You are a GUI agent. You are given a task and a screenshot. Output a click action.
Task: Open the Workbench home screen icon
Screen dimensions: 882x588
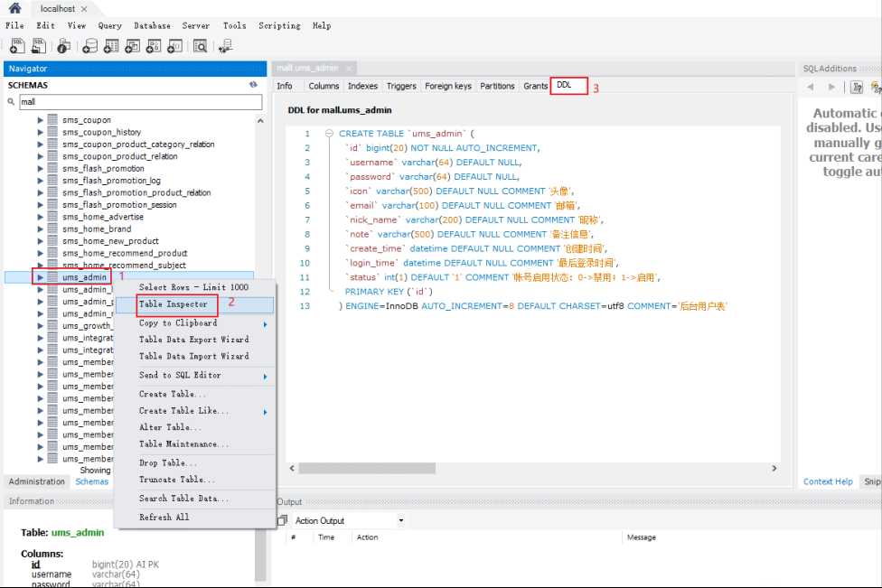(15, 8)
